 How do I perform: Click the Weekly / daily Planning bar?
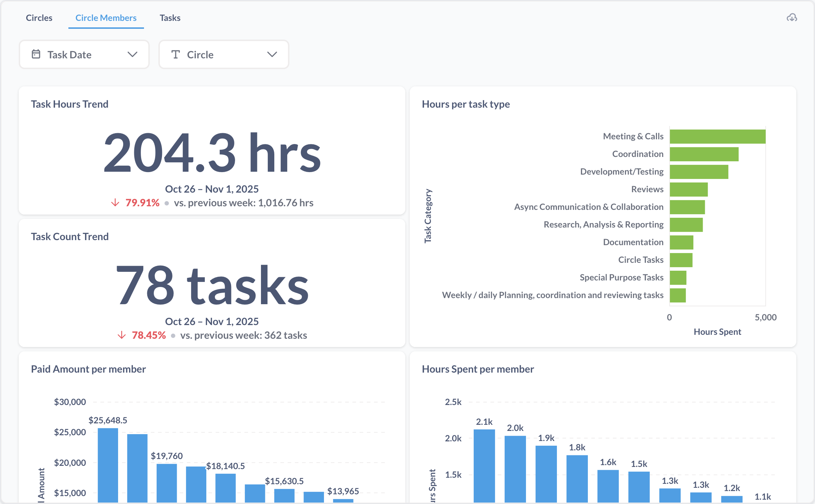pos(678,295)
